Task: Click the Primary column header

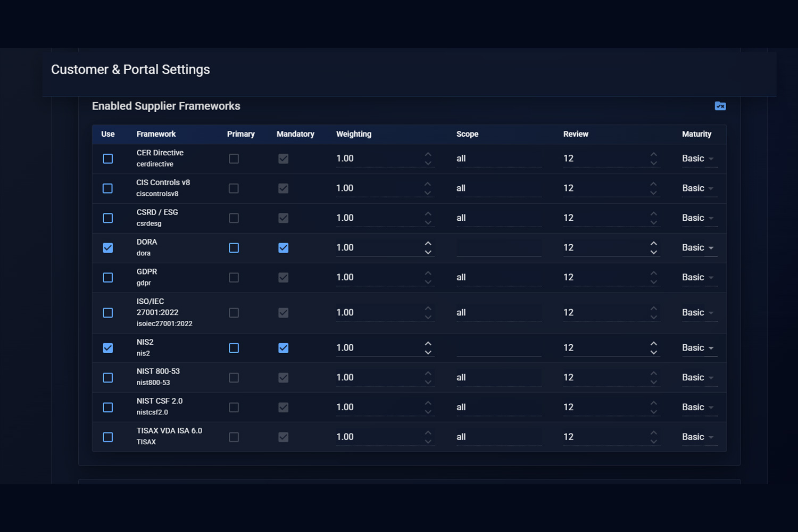Action: [x=241, y=134]
